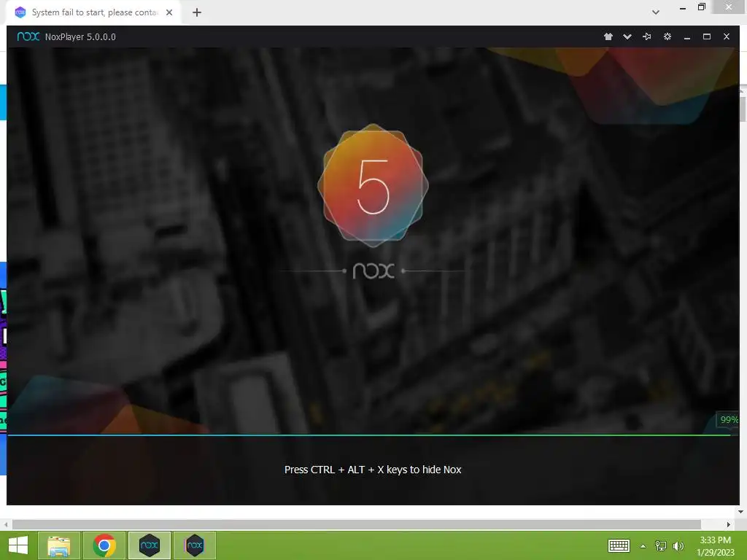Click the Nox 5 logo badge
The width and height of the screenshot is (747, 560).
tap(373, 186)
